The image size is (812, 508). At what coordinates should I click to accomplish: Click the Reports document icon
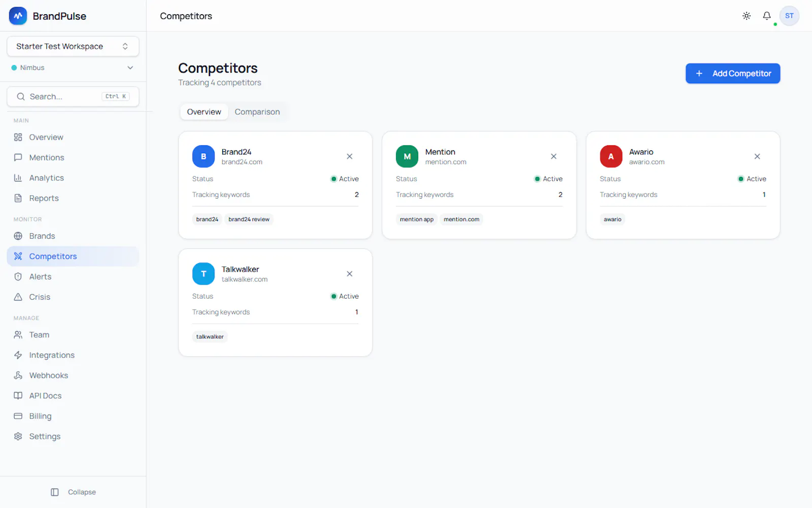pyautogui.click(x=18, y=198)
